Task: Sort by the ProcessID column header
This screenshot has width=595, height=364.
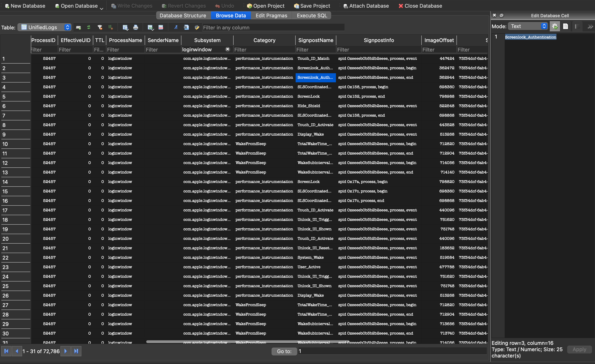Action: point(43,40)
